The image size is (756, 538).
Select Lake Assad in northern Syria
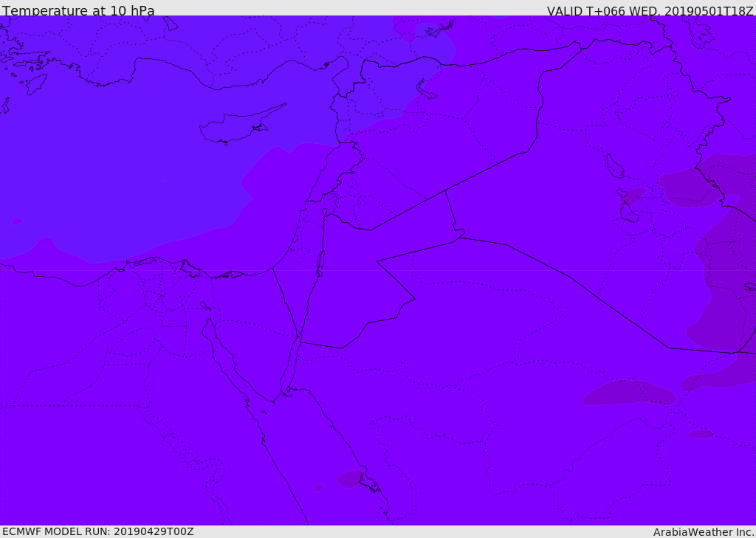426,90
